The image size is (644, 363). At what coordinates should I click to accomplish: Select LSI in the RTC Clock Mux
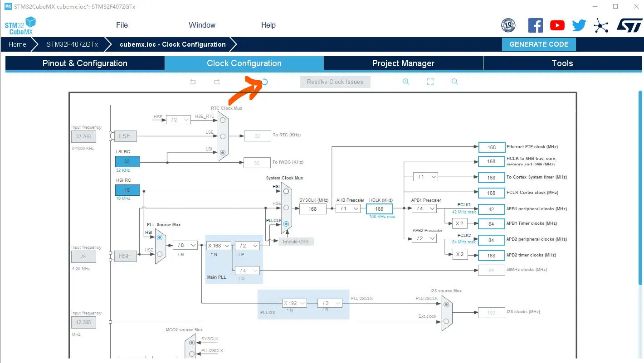(223, 153)
